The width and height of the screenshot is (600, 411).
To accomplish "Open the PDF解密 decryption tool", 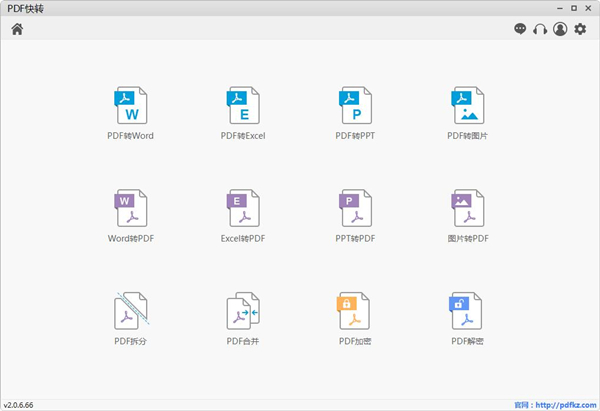I will (x=467, y=311).
